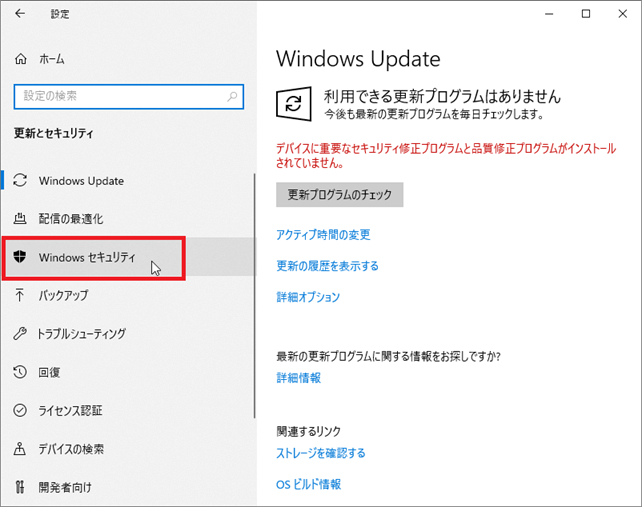Click the activation (ライセンス認証) checkmark icon

[x=20, y=410]
